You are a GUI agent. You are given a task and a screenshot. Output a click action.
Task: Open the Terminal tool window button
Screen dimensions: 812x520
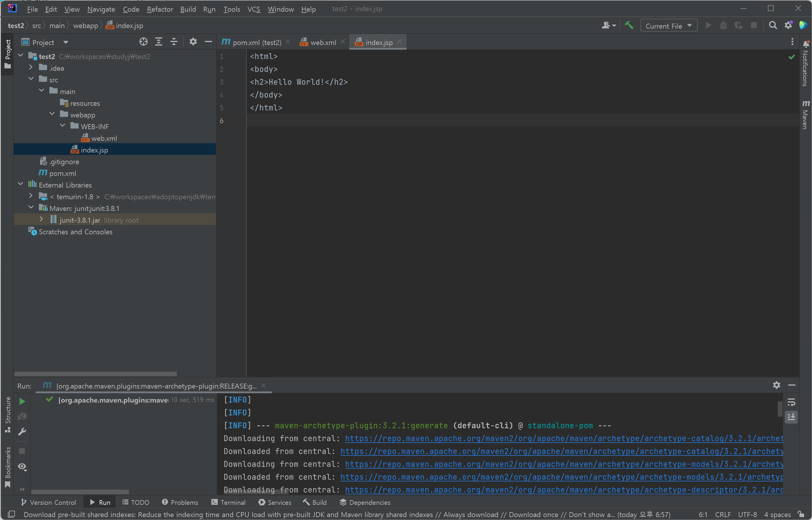point(228,502)
